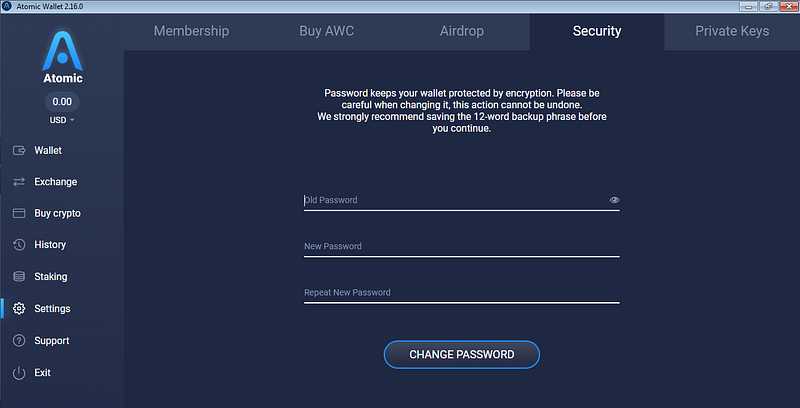Click the 0.00 balance pill

pyautogui.click(x=62, y=101)
